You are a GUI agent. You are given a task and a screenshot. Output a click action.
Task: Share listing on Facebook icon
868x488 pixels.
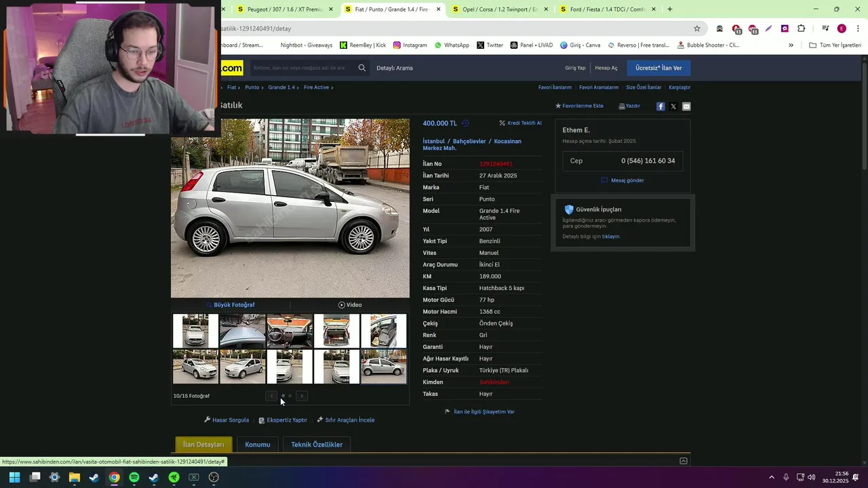(660, 106)
